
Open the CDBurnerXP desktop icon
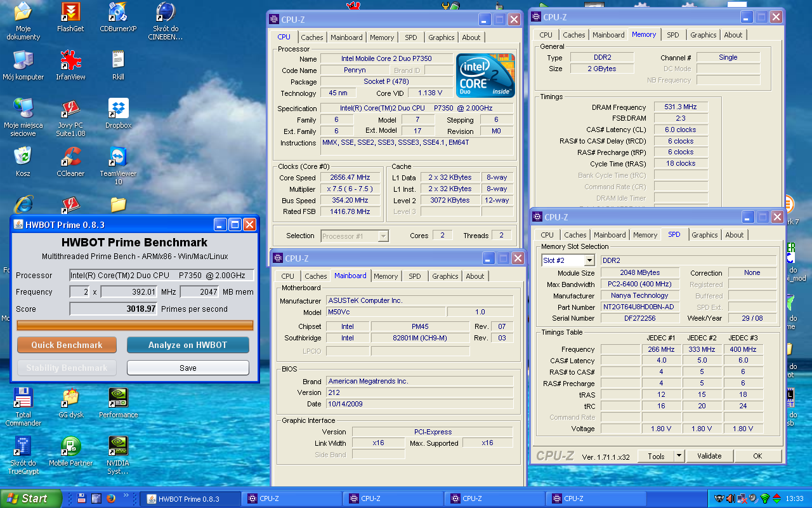click(118, 17)
